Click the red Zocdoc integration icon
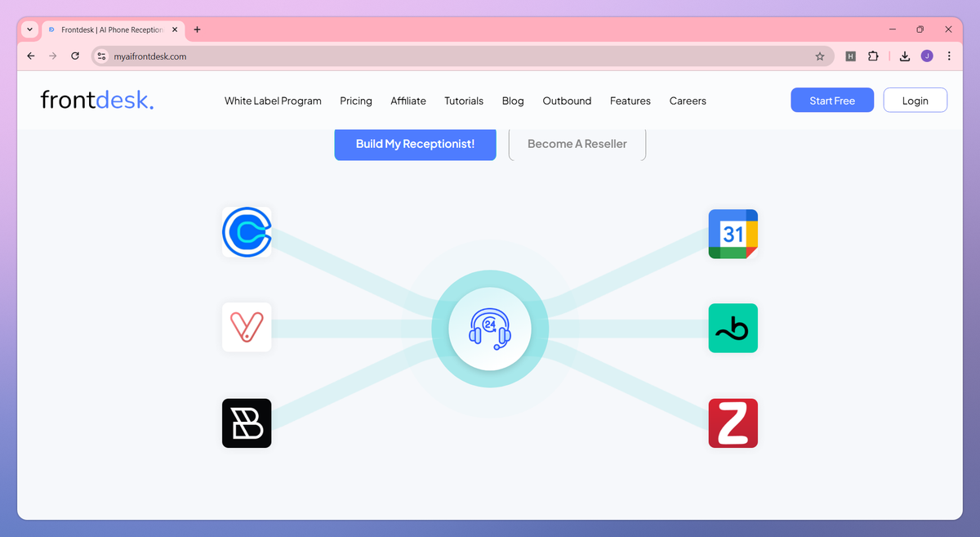This screenshot has width=980, height=537. click(733, 423)
